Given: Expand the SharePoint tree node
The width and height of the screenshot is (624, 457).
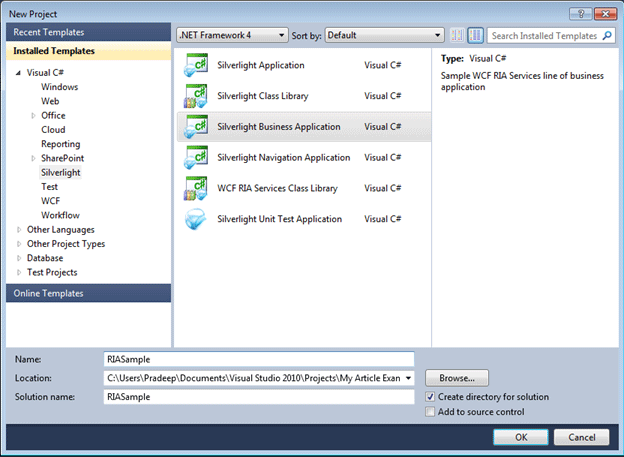Looking at the screenshot, I should pyautogui.click(x=33, y=158).
